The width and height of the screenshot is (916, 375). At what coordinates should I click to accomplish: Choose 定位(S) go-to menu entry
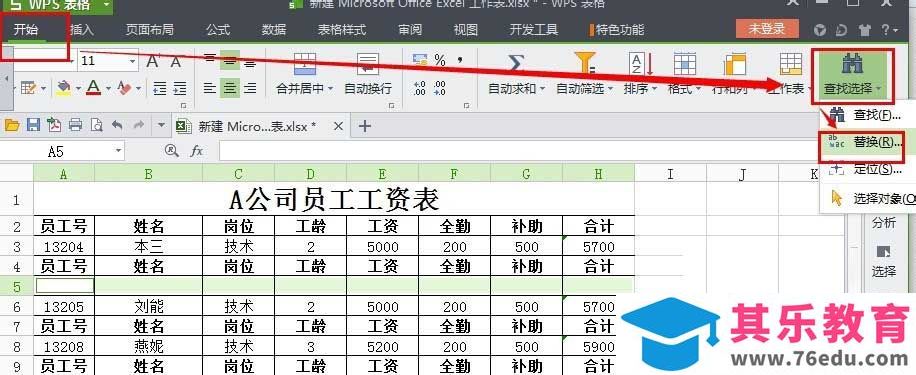pyautogui.click(x=868, y=169)
